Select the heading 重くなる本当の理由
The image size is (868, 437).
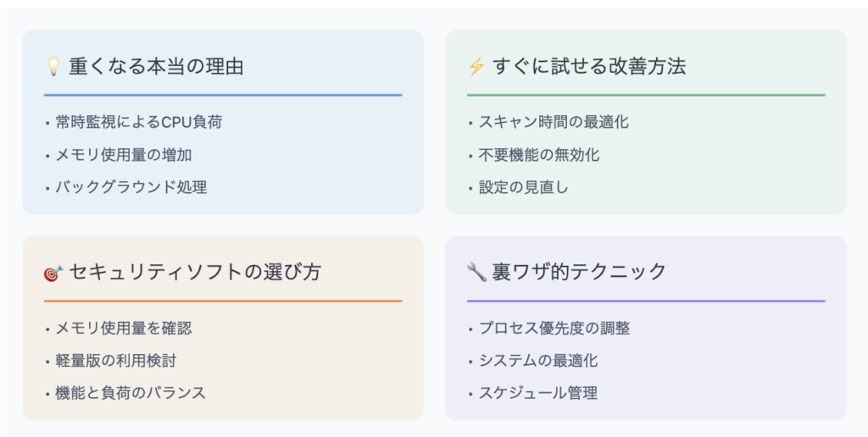[156, 66]
